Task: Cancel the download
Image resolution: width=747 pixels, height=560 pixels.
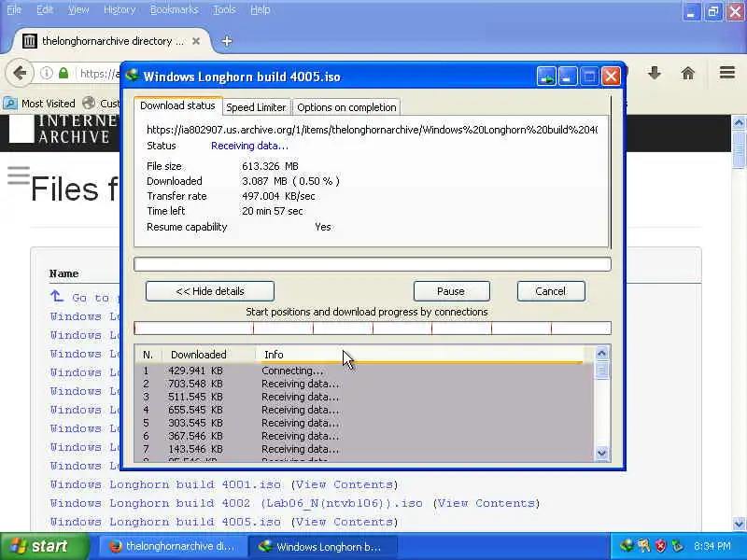Action: tap(551, 291)
